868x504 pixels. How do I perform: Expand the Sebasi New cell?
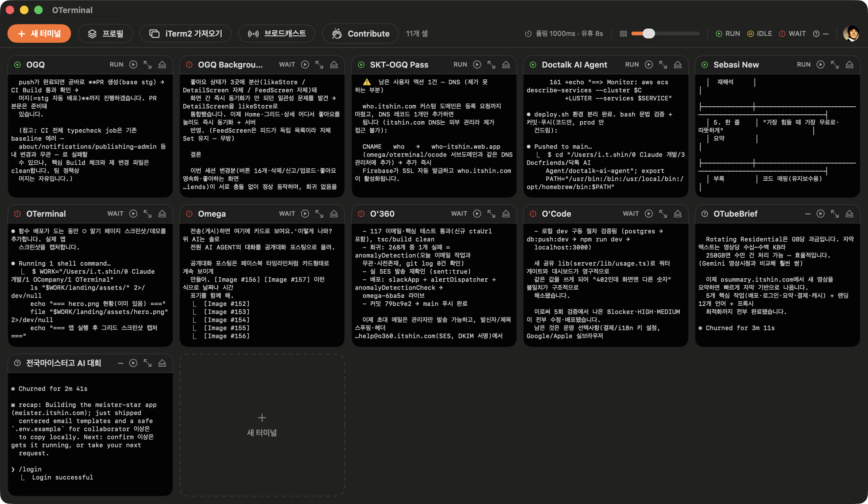835,64
